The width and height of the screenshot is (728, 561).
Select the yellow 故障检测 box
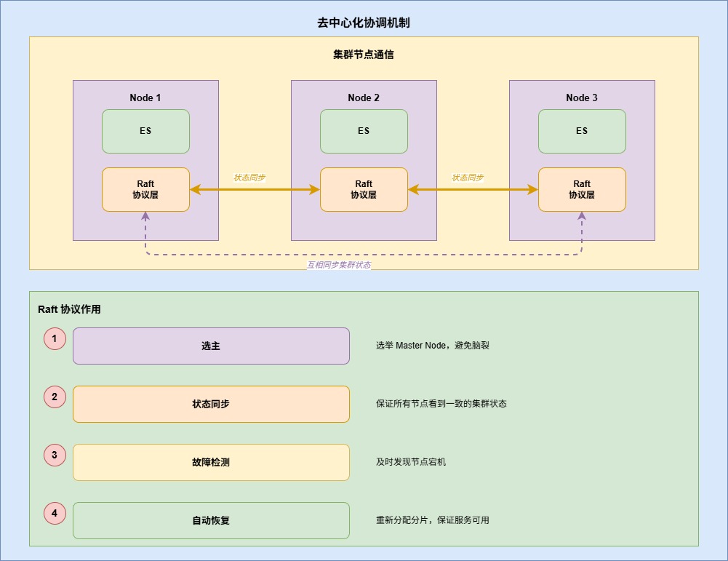click(211, 463)
